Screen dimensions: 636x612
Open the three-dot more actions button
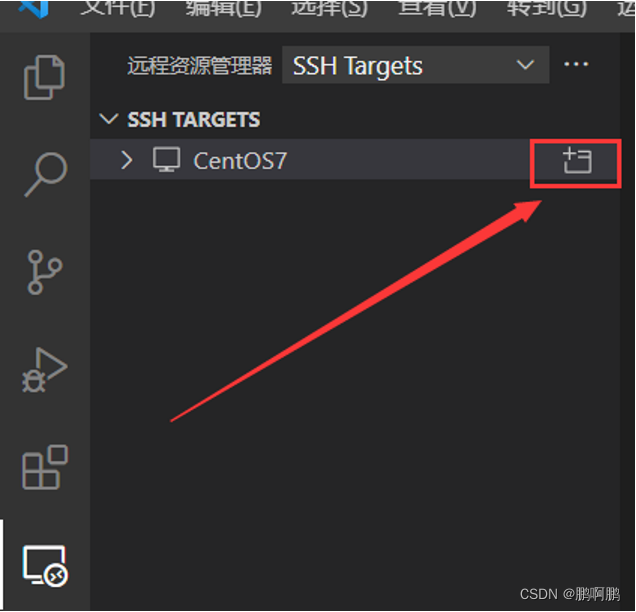coord(576,64)
